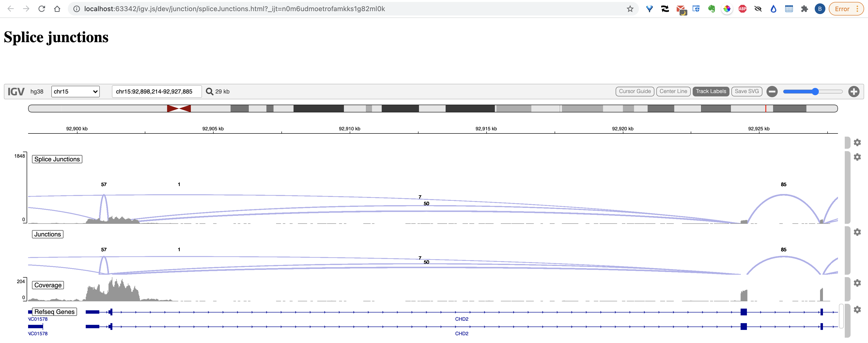Open the genome hg38 selector
This screenshot has width=868, height=343.
37,91
